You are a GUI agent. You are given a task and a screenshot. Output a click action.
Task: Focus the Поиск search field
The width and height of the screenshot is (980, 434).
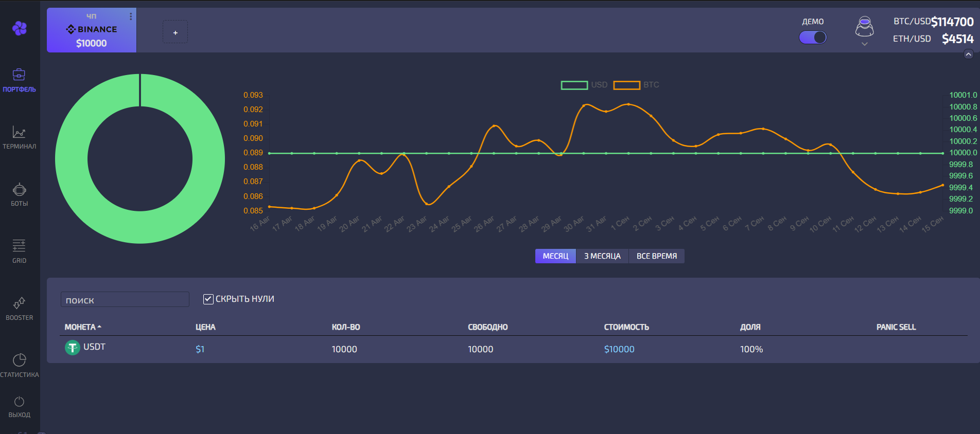point(125,300)
